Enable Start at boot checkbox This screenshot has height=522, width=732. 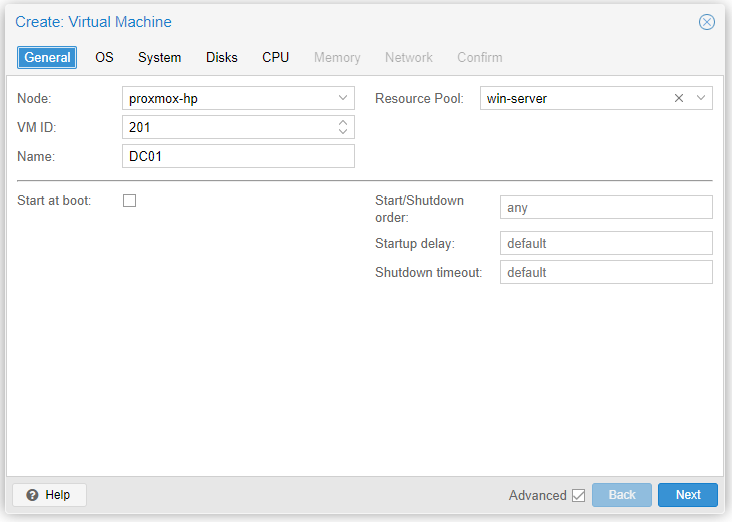129,200
